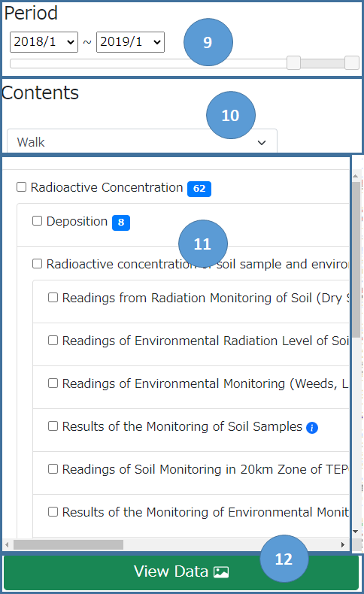Check the Radioactive Concentration checkbox
Image resolution: width=364 pixels, height=594 pixels.
coord(22,187)
